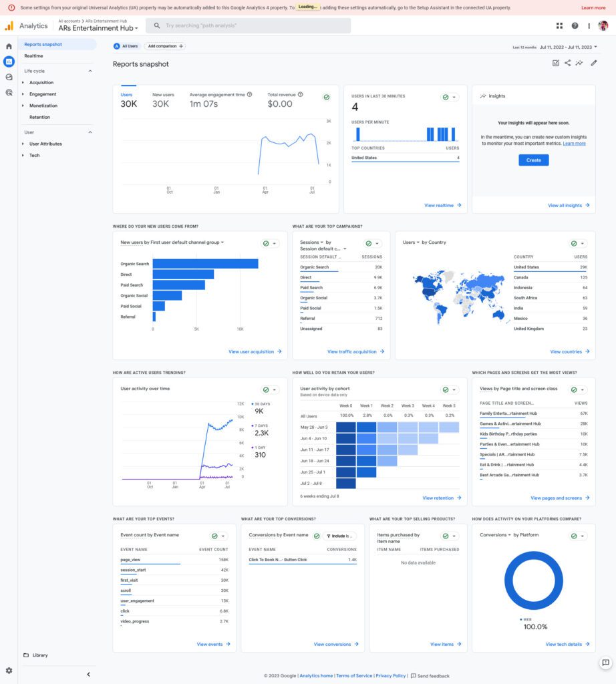This screenshot has width=616, height=684.
Task: Click the search box in the header
Action: coord(249,26)
